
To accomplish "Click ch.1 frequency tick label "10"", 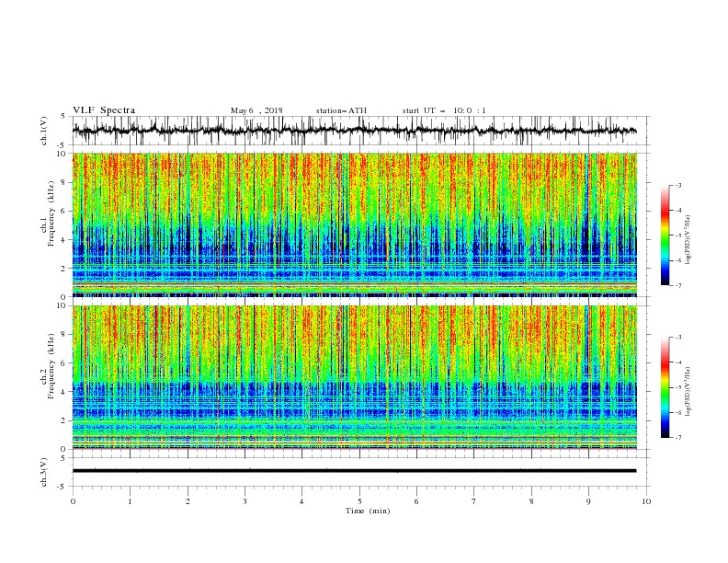I will [x=62, y=154].
